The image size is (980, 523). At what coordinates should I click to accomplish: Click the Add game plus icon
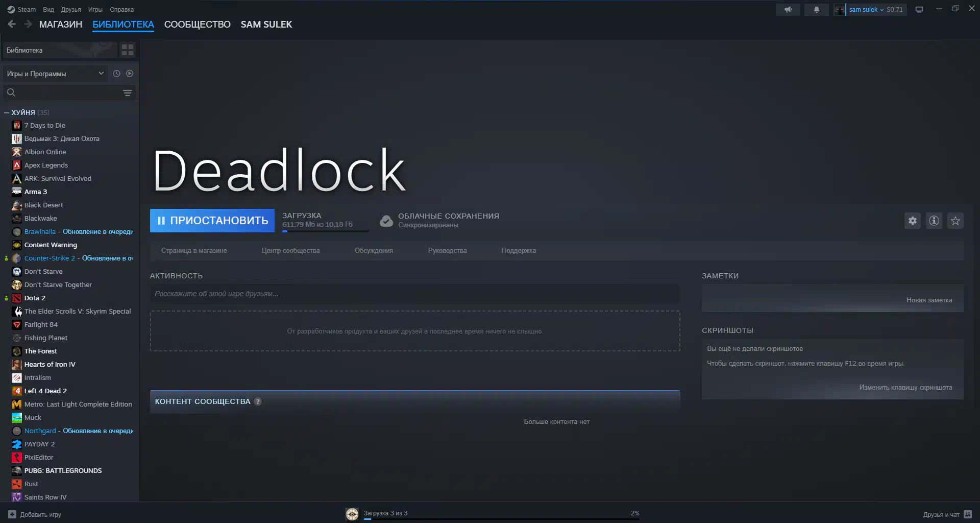click(x=12, y=514)
